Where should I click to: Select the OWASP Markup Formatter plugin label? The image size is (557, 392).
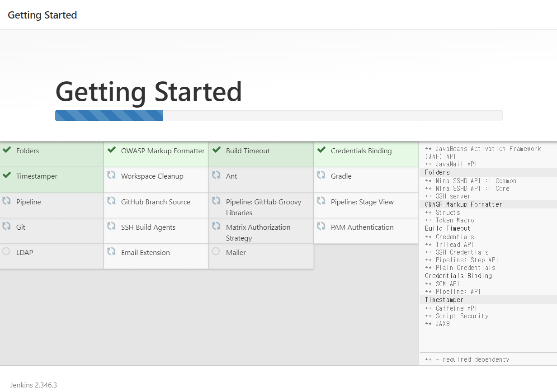point(163,151)
